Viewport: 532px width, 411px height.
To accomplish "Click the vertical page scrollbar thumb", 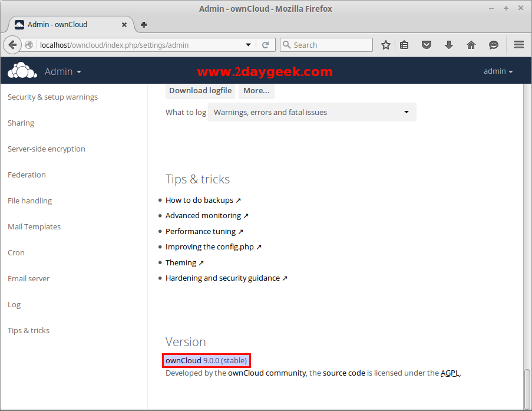I will coord(527,389).
